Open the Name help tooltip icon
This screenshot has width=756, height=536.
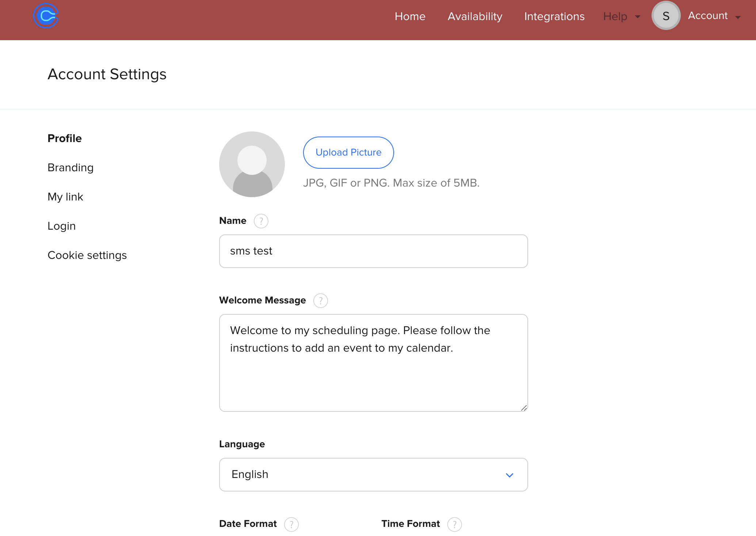pyautogui.click(x=261, y=221)
